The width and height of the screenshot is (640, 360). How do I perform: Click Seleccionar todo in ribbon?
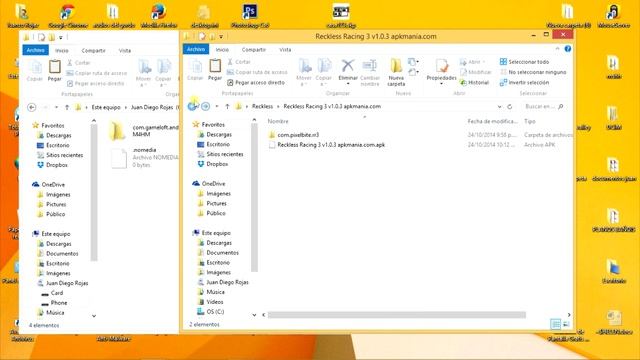pyautogui.click(x=524, y=62)
